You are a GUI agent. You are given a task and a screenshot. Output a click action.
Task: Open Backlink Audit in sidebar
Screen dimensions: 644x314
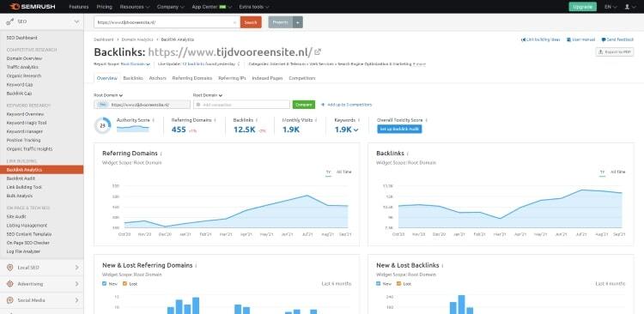pos(21,178)
